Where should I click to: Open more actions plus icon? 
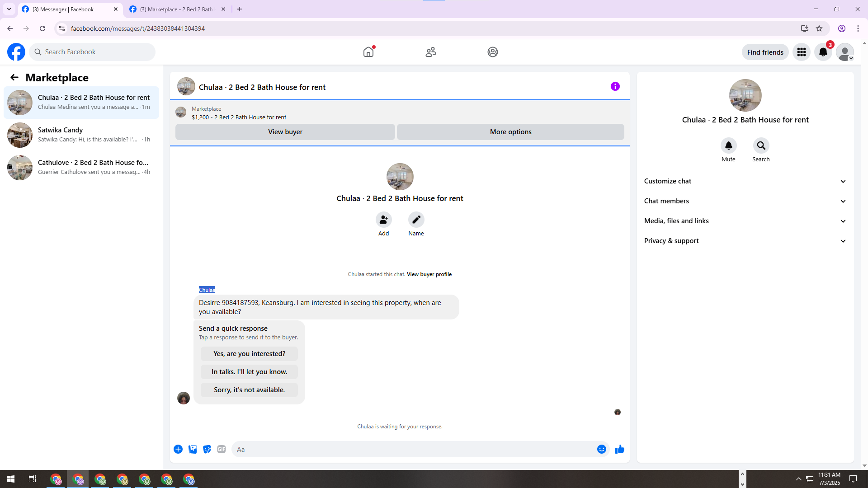[178, 449]
